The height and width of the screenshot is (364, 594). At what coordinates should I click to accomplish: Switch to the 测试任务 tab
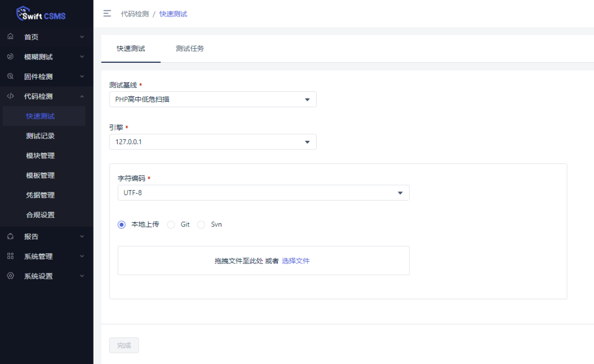[x=190, y=48]
